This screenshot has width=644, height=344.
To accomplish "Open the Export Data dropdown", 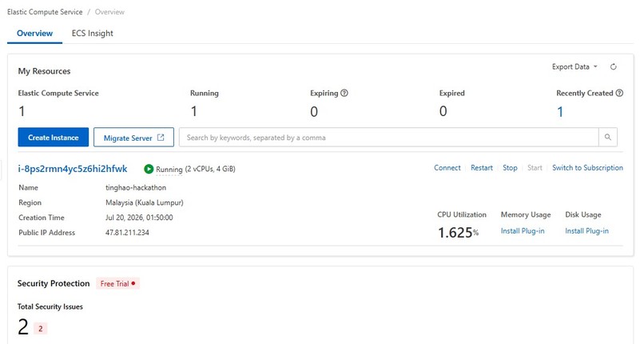I will coord(574,66).
